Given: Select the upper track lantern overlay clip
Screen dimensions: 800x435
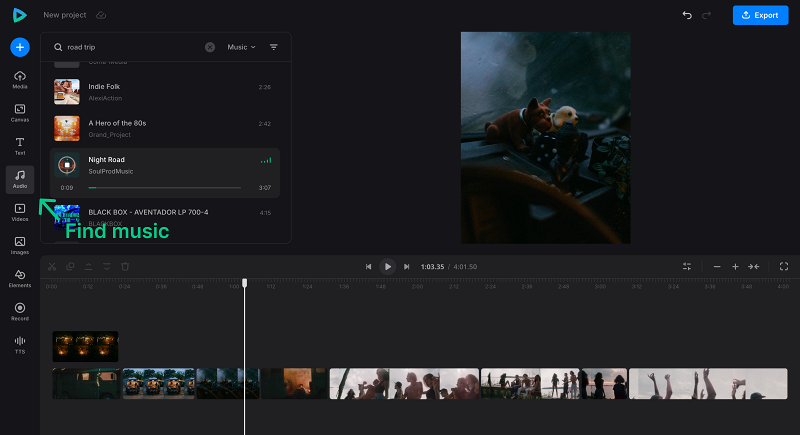Looking at the screenshot, I should (85, 346).
